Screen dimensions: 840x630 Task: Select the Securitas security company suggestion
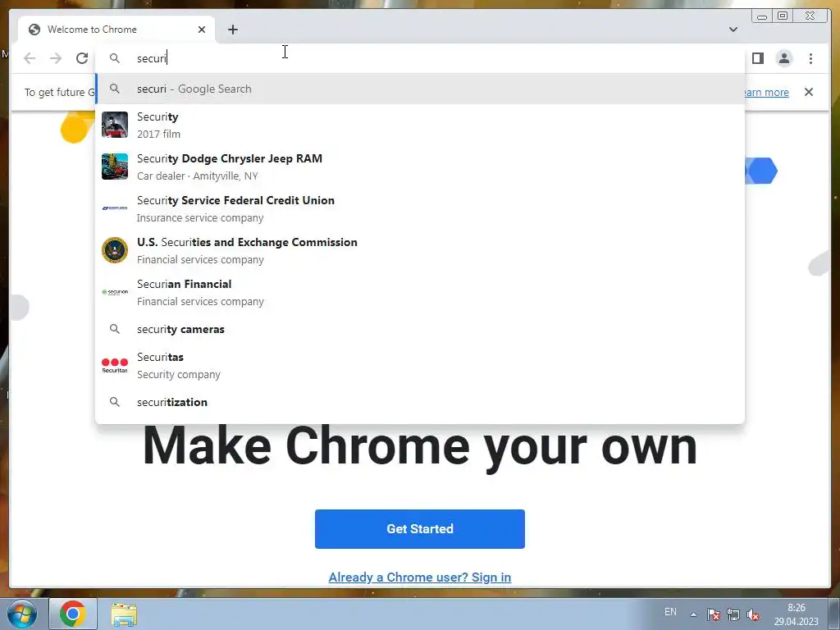[x=420, y=365]
